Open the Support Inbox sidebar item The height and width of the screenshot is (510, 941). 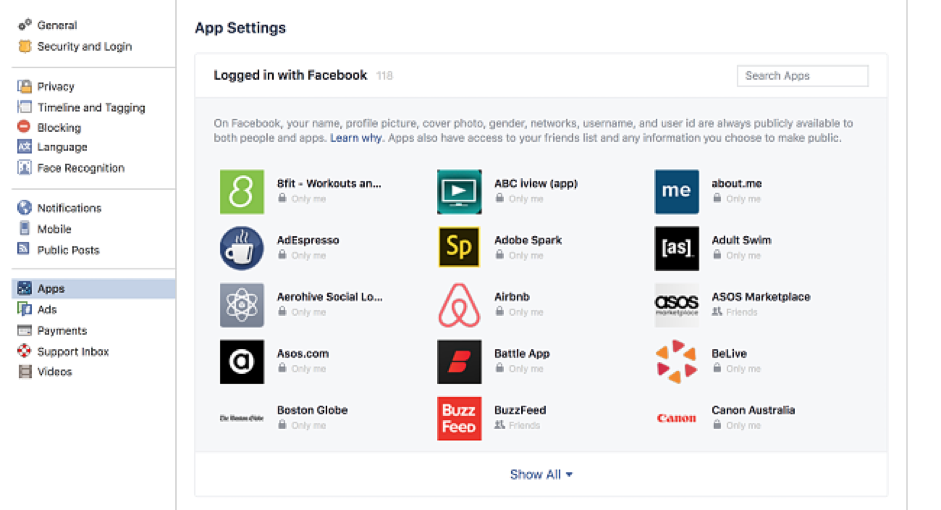click(x=73, y=352)
